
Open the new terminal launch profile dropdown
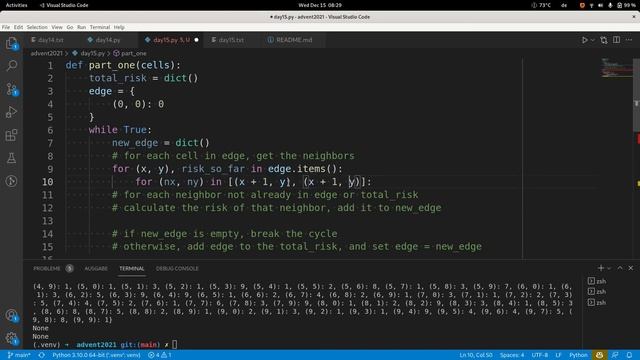[609, 268]
